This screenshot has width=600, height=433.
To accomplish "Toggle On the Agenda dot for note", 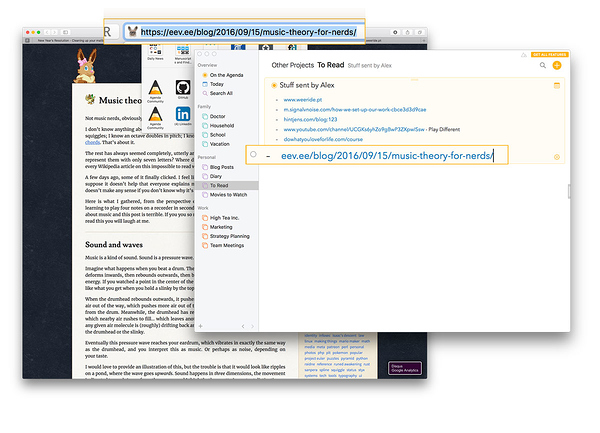I will coord(274,85).
